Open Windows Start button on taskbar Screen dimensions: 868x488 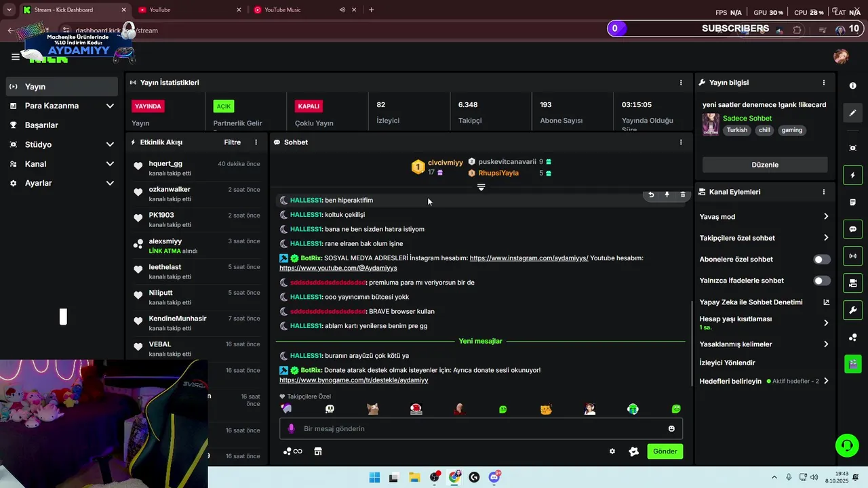(374, 477)
